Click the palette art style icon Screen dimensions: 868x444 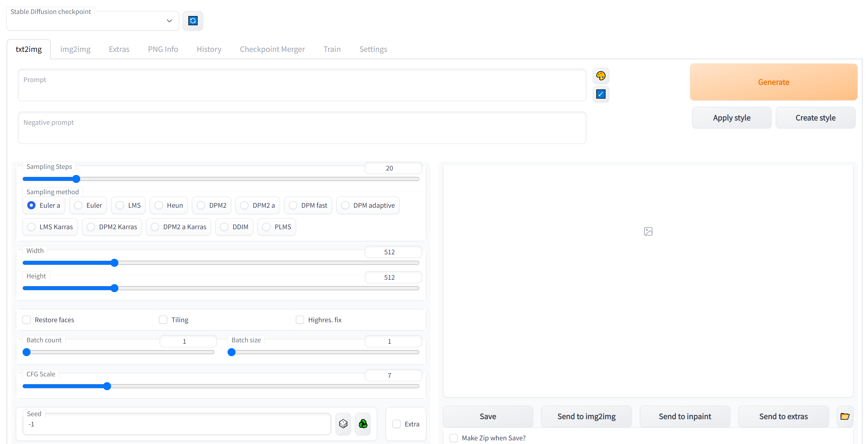point(601,76)
